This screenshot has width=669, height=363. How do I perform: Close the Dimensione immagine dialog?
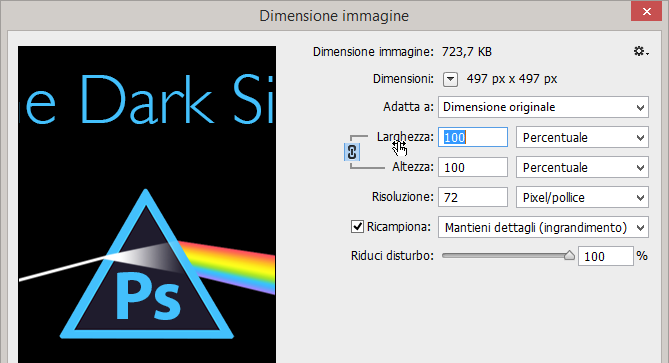click(x=646, y=12)
